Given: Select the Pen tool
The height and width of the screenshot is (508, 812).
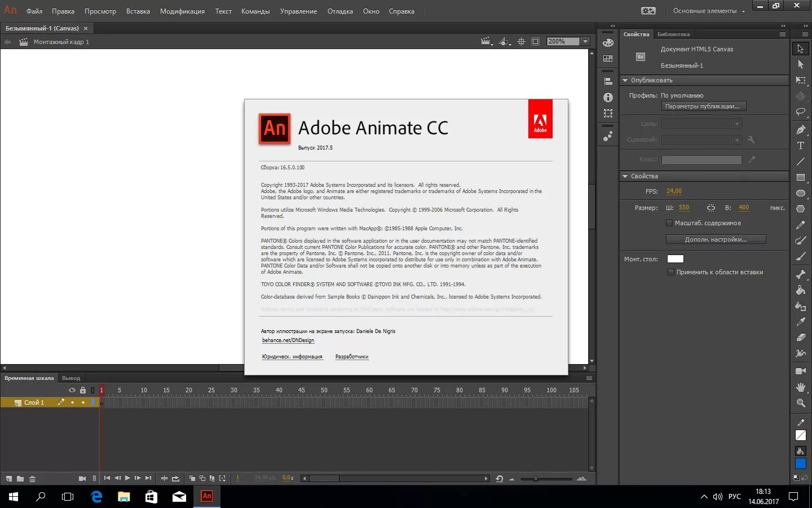Looking at the screenshot, I should 801,130.
